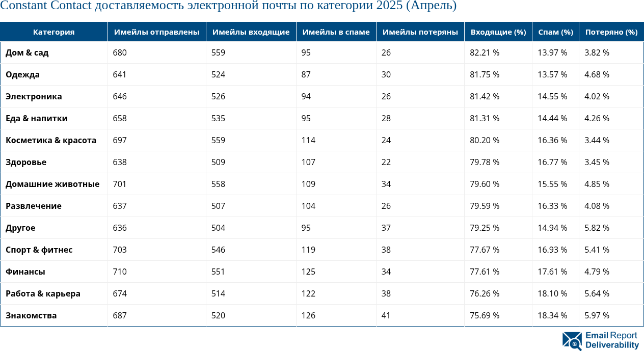Click the 'Входящие (%)' column header
Screen dimensions: 644x351
(498, 32)
